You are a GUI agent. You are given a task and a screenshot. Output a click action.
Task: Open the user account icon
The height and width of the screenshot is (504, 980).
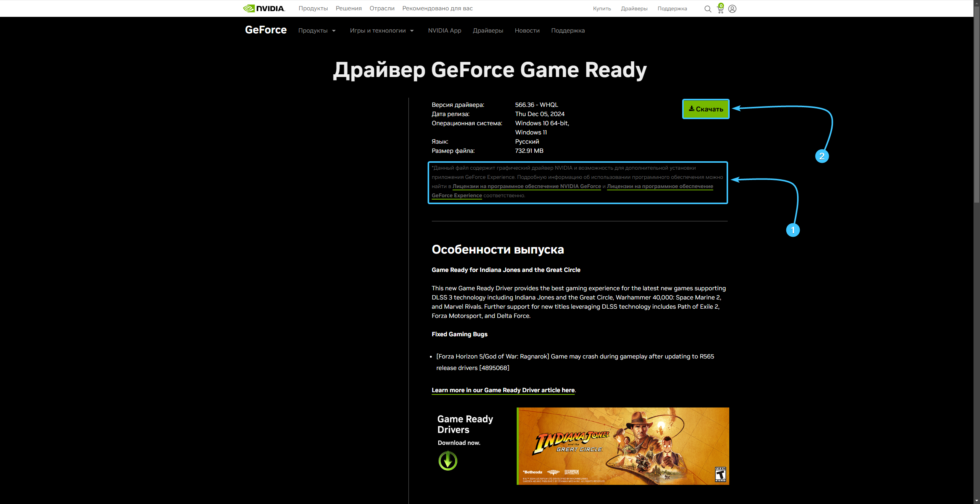[x=732, y=9]
